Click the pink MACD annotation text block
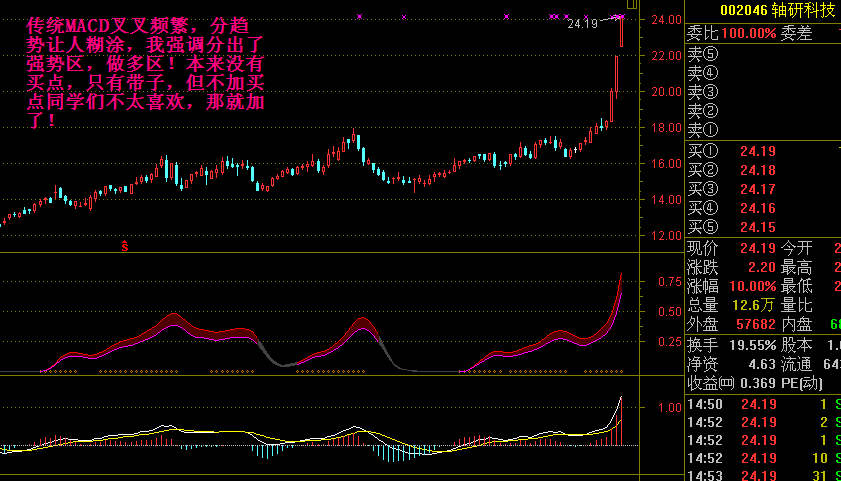The image size is (841, 481). (145, 72)
